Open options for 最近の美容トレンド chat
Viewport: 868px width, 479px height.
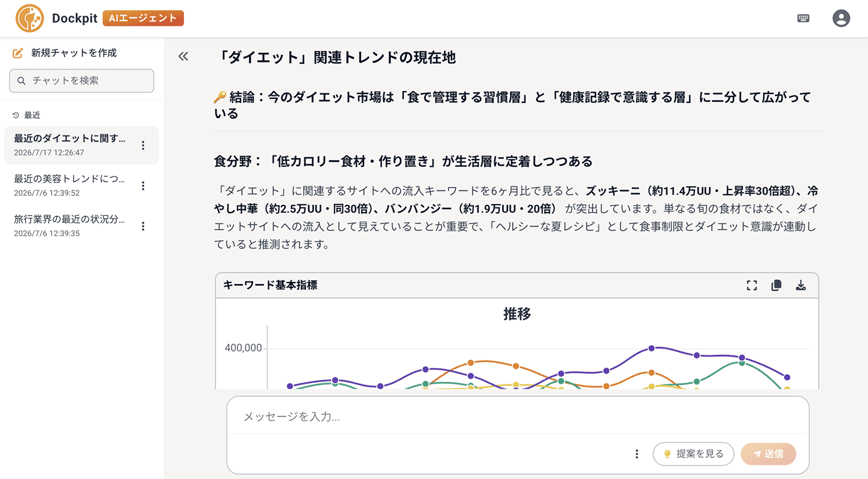pyautogui.click(x=143, y=186)
